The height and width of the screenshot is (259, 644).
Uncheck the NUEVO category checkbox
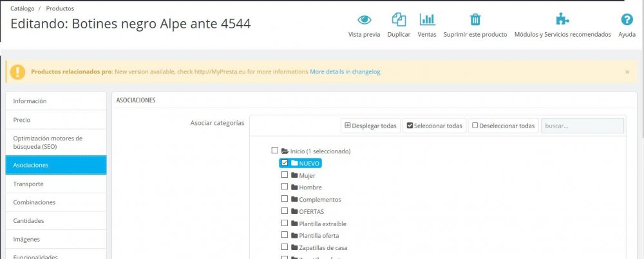284,163
